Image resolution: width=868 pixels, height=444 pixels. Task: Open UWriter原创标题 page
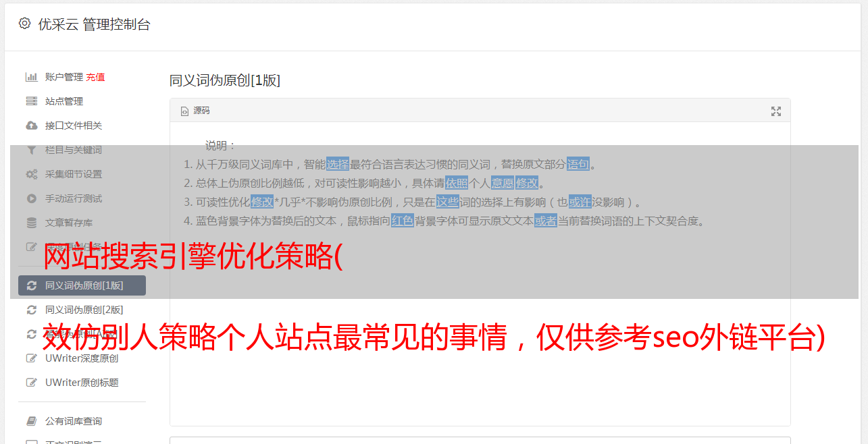[x=82, y=383]
